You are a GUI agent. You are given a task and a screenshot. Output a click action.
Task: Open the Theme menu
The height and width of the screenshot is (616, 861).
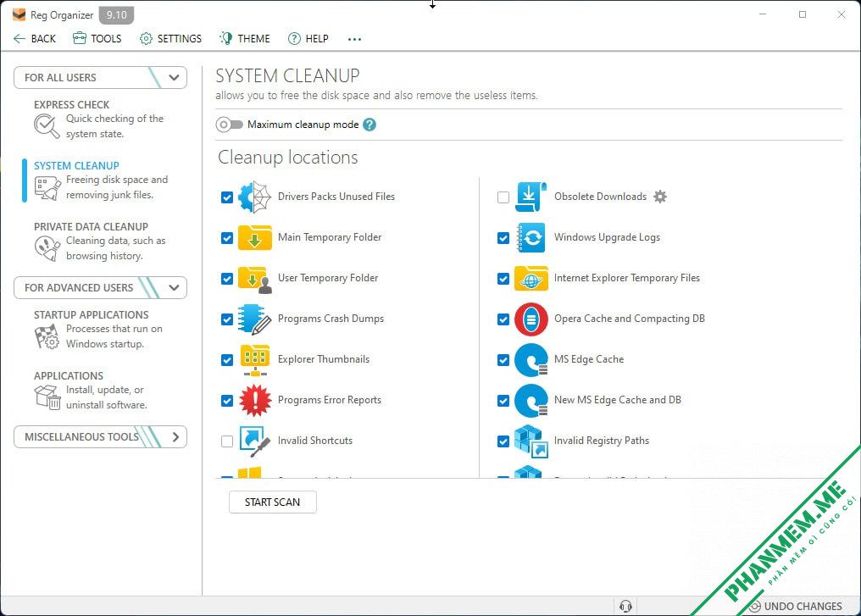(x=245, y=38)
